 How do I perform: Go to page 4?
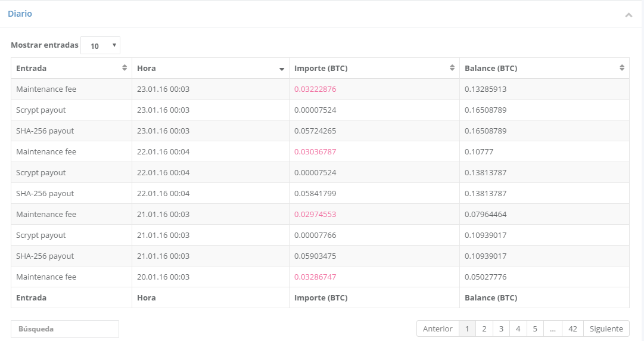click(518, 328)
